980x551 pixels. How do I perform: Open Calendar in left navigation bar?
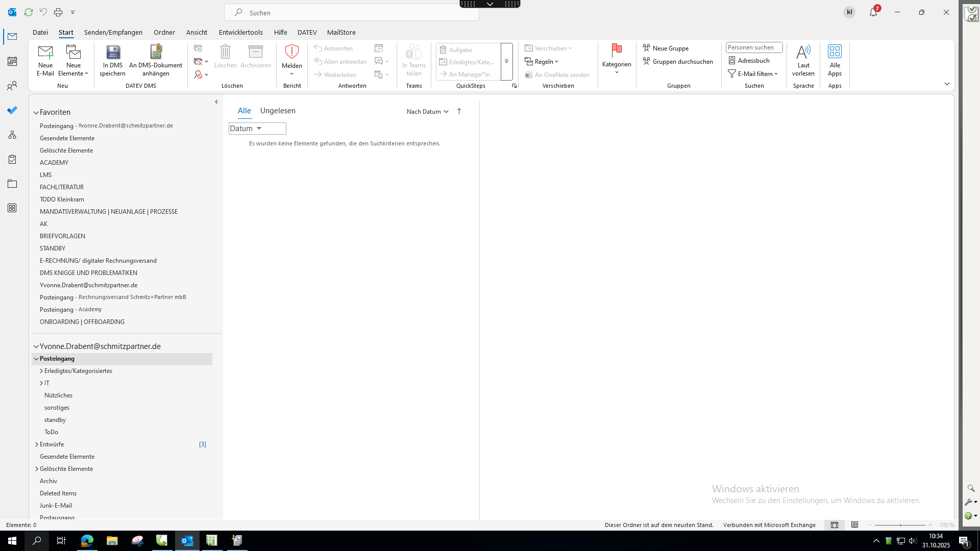[x=12, y=61]
